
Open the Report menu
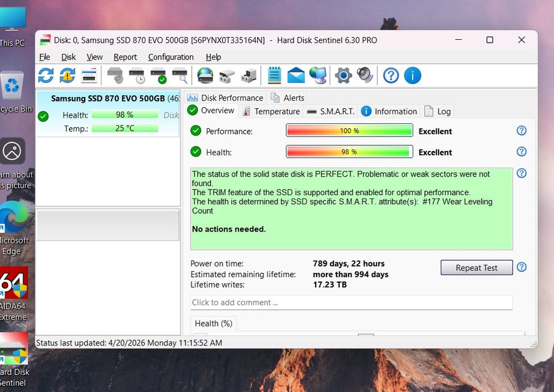[125, 57]
